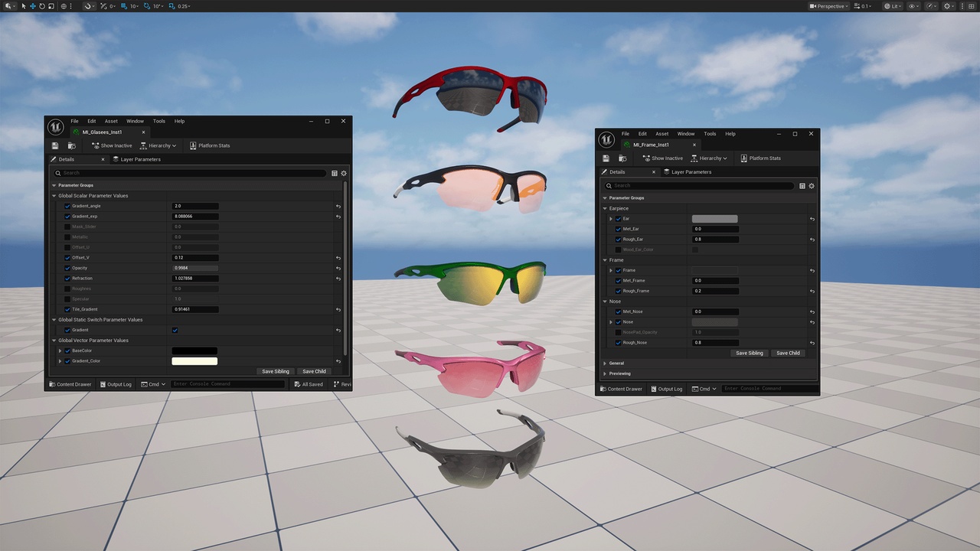This screenshot has height=551, width=980.
Task: Open details settings gear in MI_Glasees_Inst1 window
Action: (344, 173)
